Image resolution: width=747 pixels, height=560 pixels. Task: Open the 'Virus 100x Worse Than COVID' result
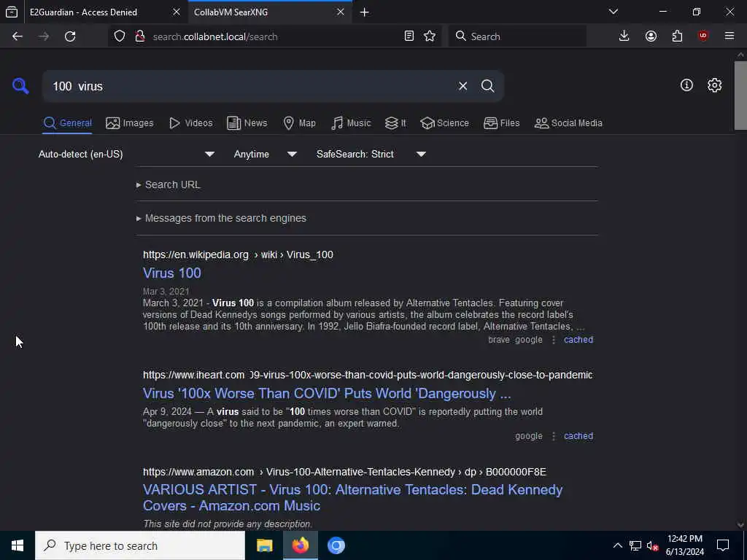(x=327, y=394)
